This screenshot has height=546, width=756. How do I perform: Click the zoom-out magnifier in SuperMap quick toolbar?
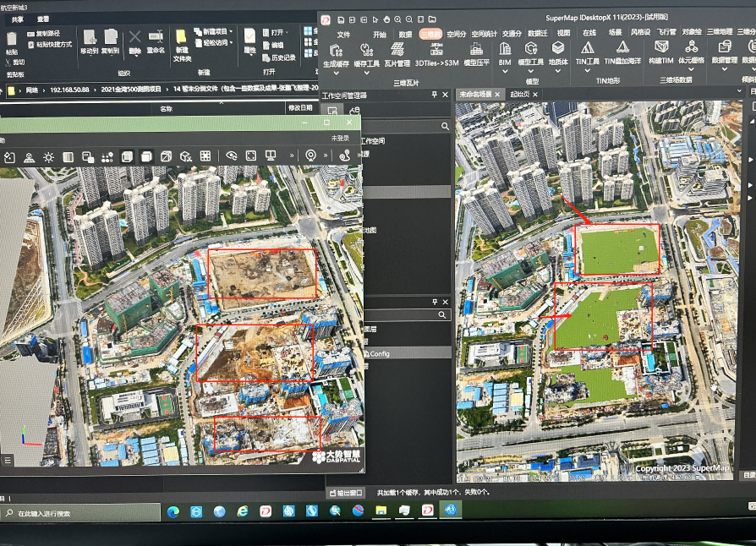409,19
